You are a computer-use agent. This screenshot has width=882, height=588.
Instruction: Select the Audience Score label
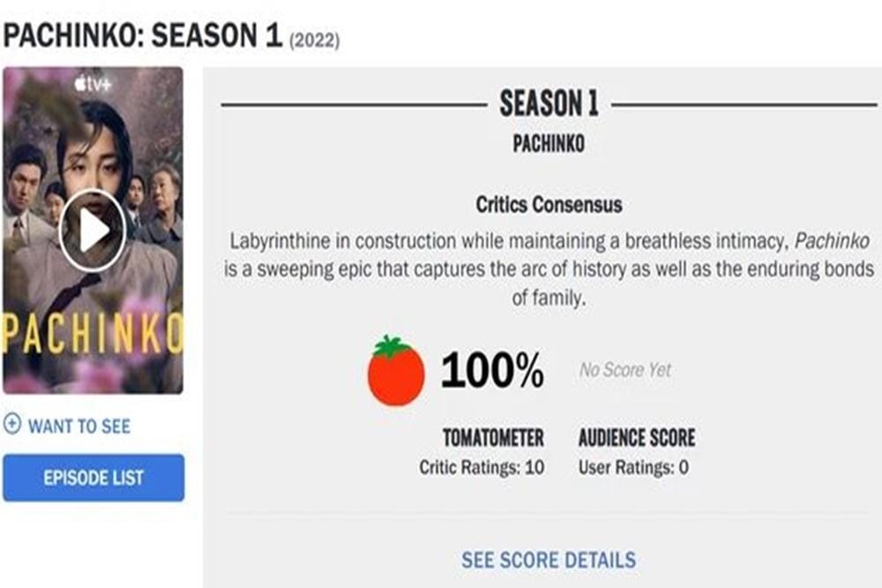[636, 438]
